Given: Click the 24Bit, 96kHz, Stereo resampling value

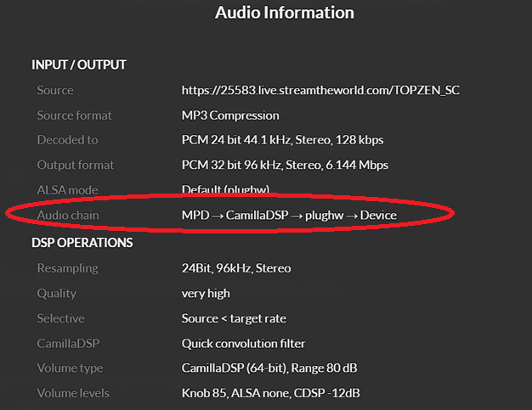Looking at the screenshot, I should 236,268.
